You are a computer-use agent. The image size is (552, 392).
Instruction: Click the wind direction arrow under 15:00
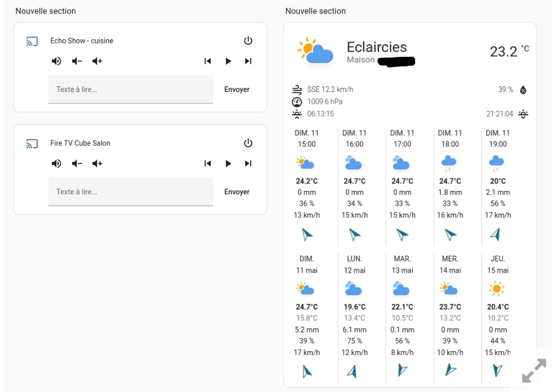307,235
